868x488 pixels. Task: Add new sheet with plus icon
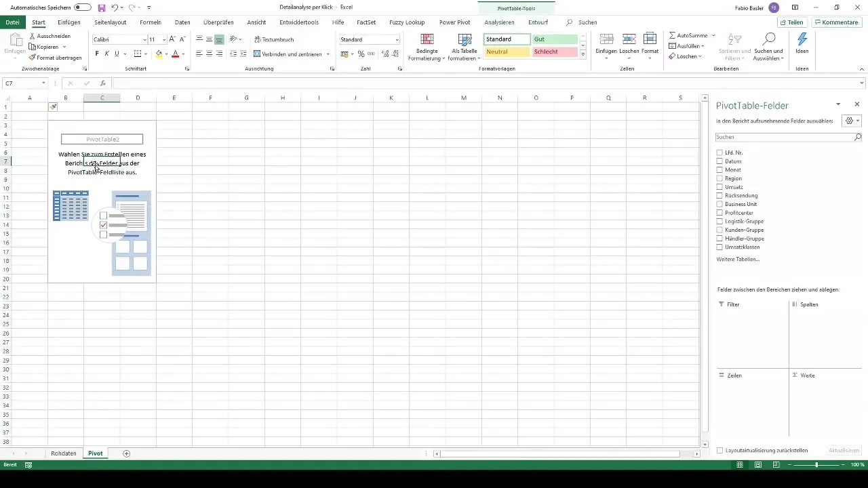point(126,453)
